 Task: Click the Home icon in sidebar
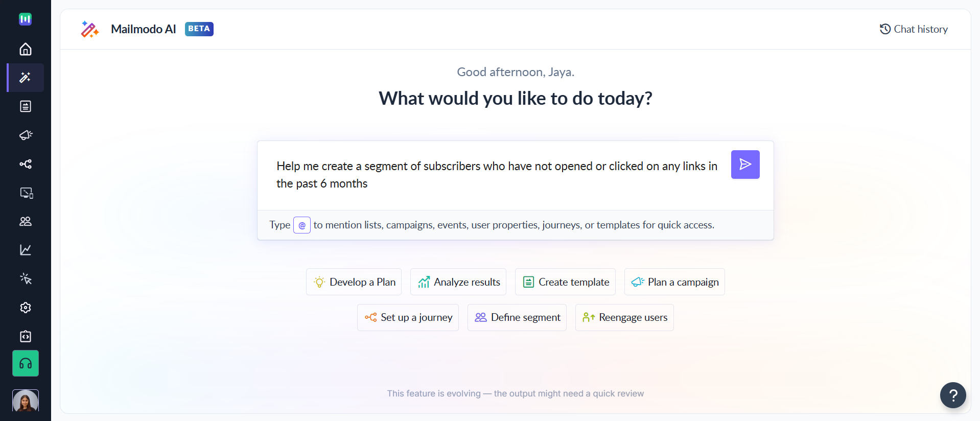26,49
